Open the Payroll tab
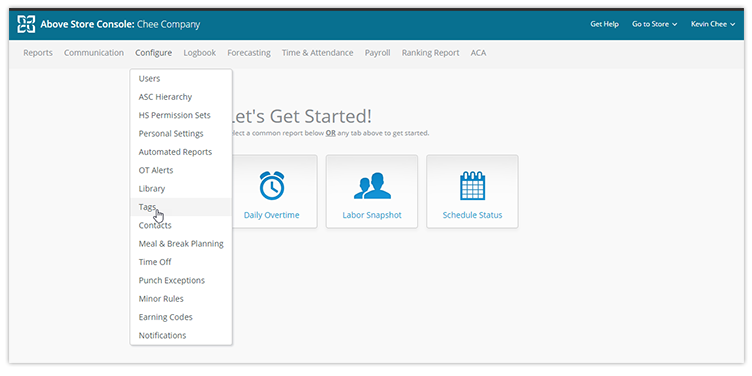The width and height of the screenshot is (752, 376). pos(377,53)
